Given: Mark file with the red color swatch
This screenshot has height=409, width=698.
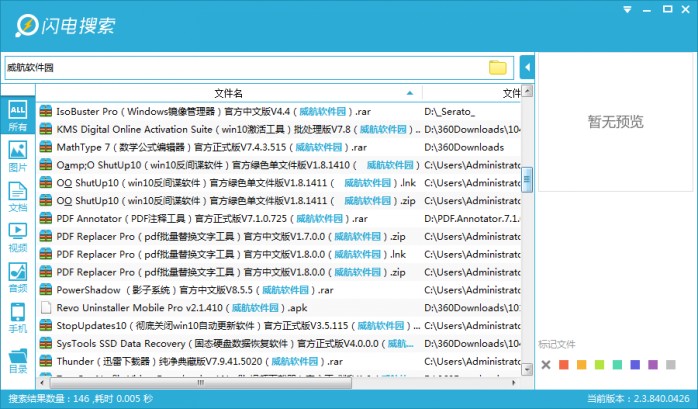Looking at the screenshot, I should click(564, 364).
